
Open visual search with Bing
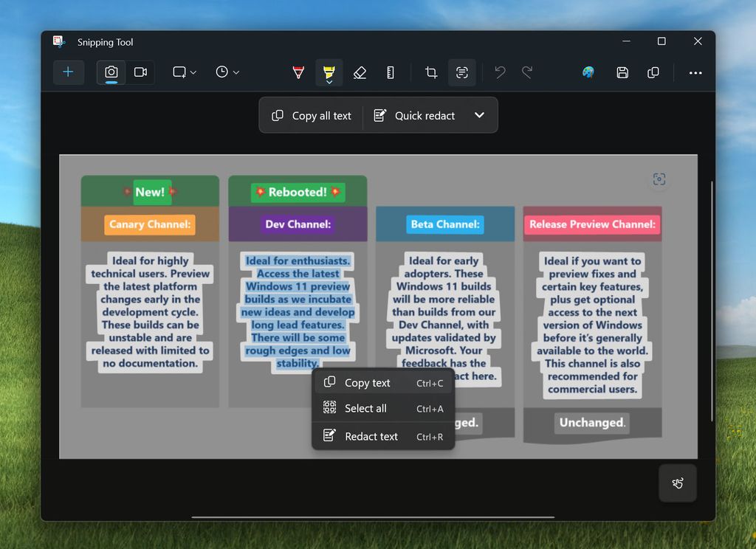coord(587,72)
